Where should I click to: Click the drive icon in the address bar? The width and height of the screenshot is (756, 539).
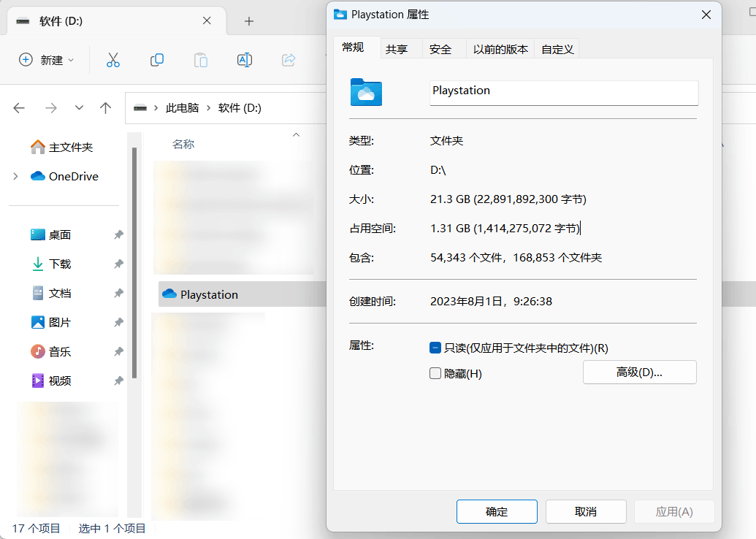click(x=140, y=108)
